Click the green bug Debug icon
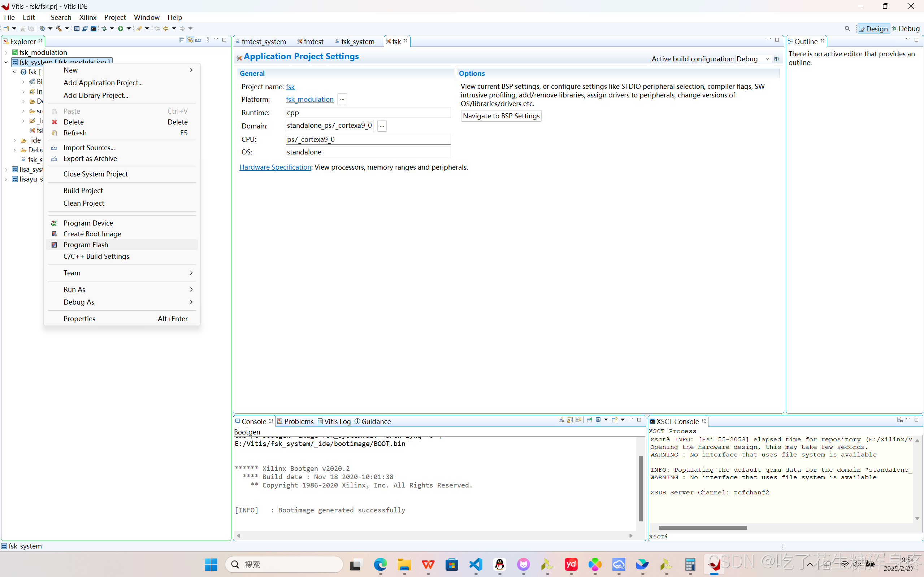This screenshot has height=577, width=924. click(x=104, y=29)
